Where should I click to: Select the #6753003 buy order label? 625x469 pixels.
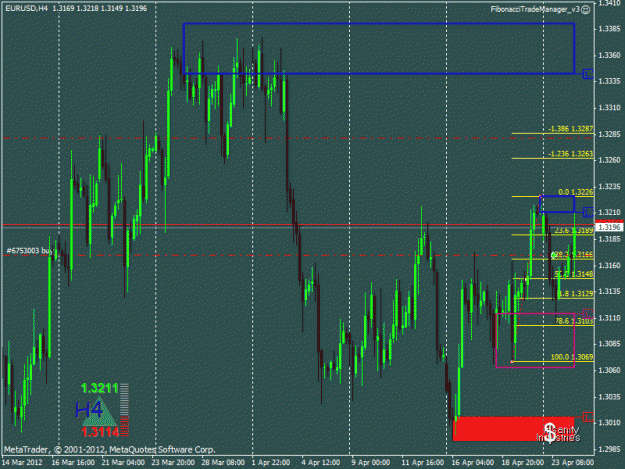point(29,251)
